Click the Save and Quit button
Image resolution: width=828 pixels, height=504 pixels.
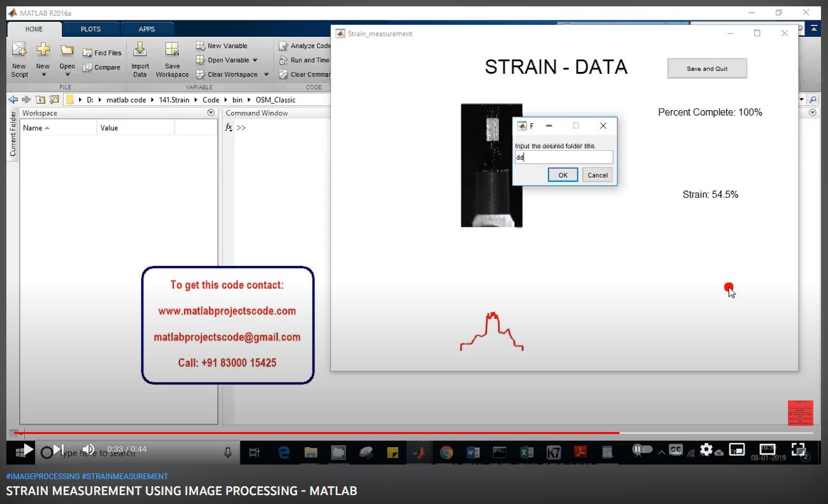707,69
